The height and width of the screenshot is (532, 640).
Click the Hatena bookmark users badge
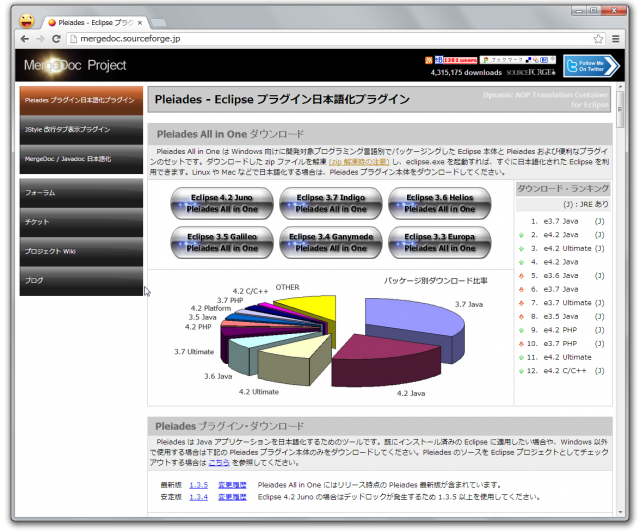456,60
